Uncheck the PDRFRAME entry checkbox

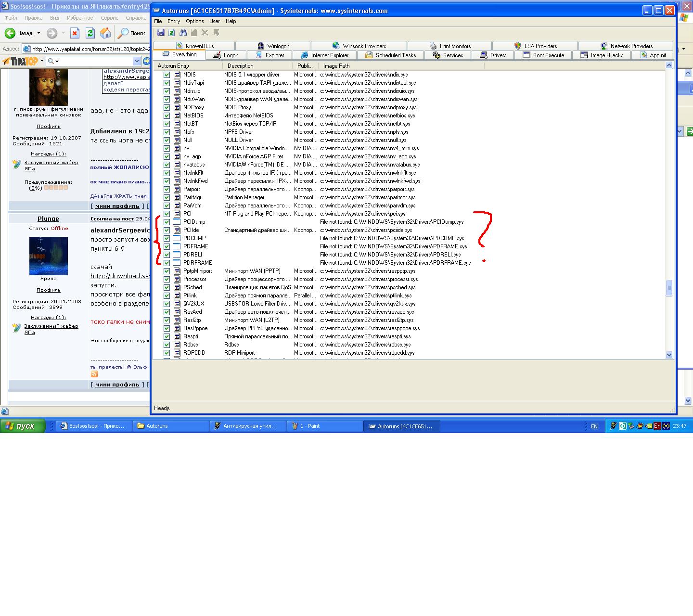coord(167,263)
